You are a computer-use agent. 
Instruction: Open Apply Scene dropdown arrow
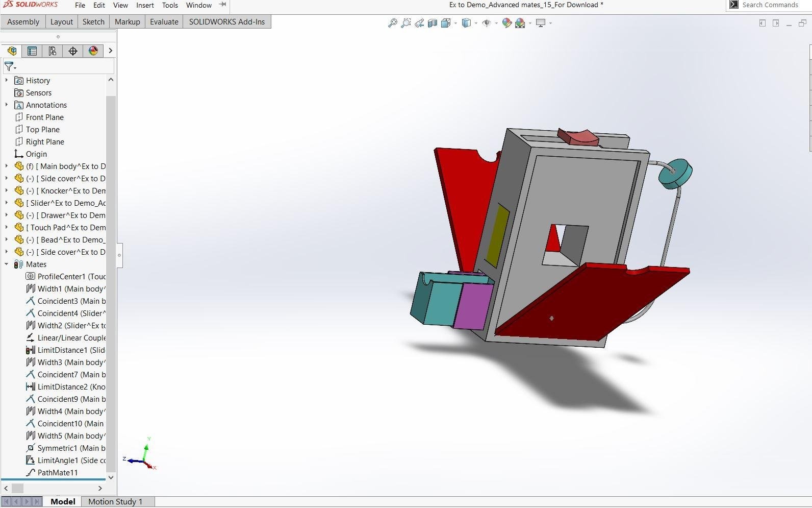(x=530, y=23)
